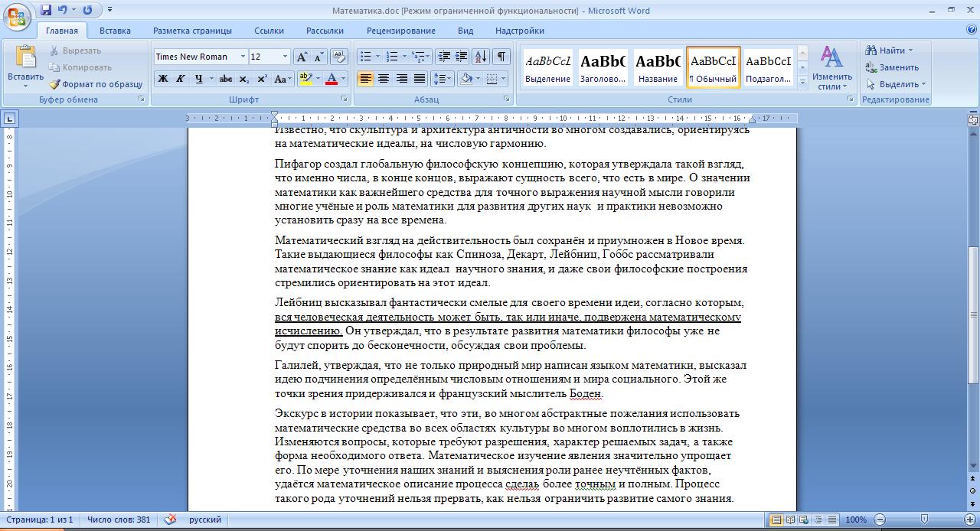Open Выделить selection dropdown
Image resolution: width=980 pixels, height=531 pixels.
pos(896,84)
